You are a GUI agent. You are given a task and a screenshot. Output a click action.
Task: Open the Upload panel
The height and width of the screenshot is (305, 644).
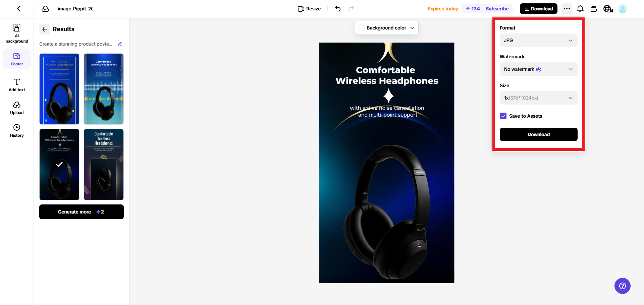pyautogui.click(x=17, y=108)
